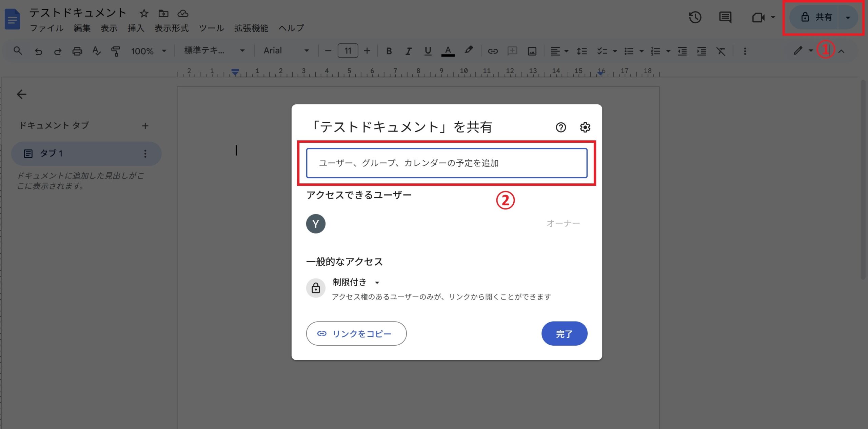Open the comments panel icon
The width and height of the screenshot is (868, 429).
coord(725,17)
